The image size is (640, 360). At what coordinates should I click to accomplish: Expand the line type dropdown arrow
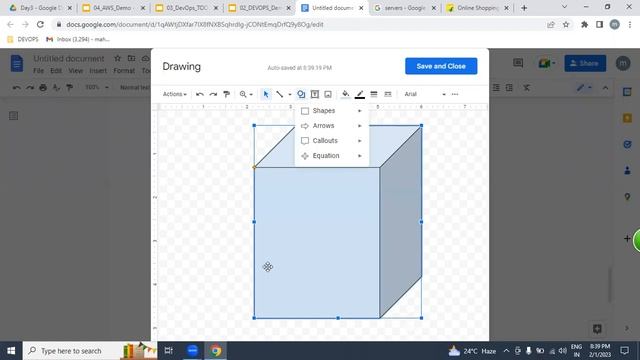pos(290,94)
